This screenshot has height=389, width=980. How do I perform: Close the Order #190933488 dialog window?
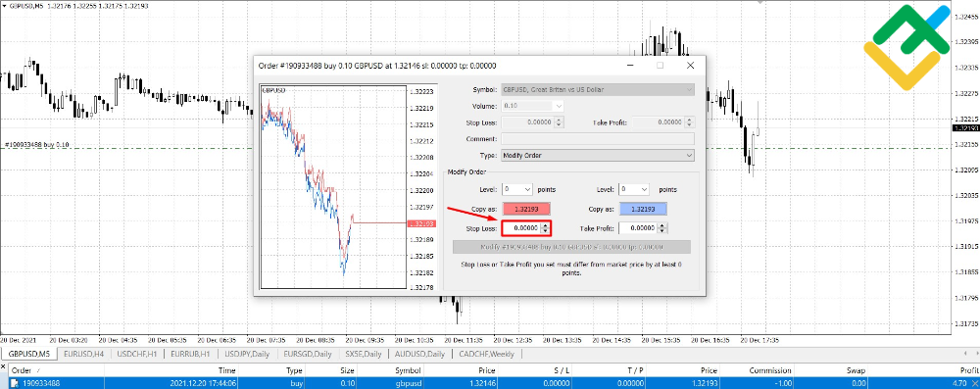[690, 65]
